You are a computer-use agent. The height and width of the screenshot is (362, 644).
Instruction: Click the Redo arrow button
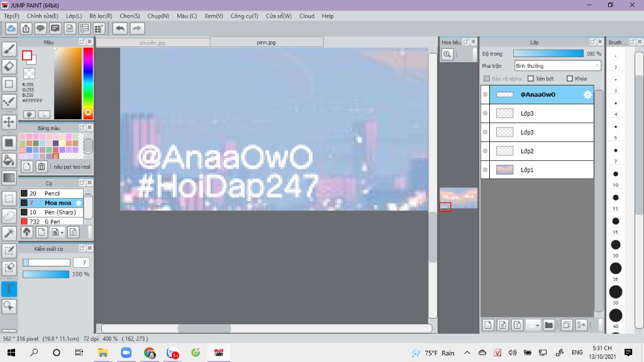[x=137, y=28]
